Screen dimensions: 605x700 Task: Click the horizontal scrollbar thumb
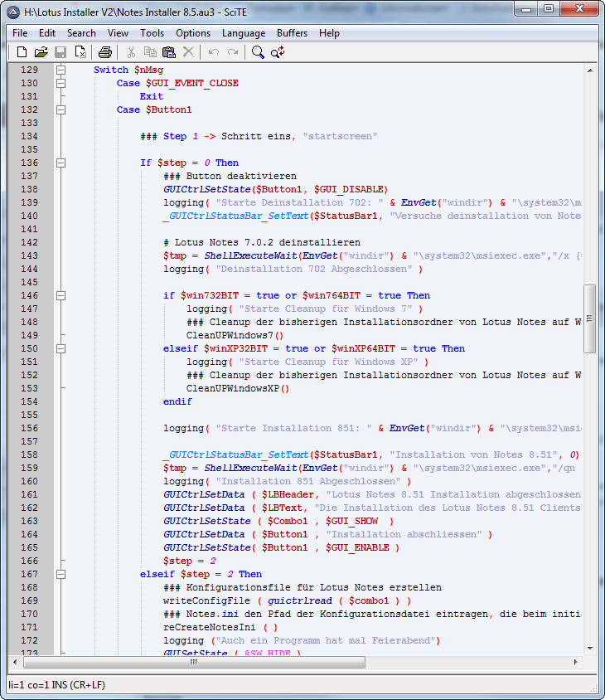point(193,662)
